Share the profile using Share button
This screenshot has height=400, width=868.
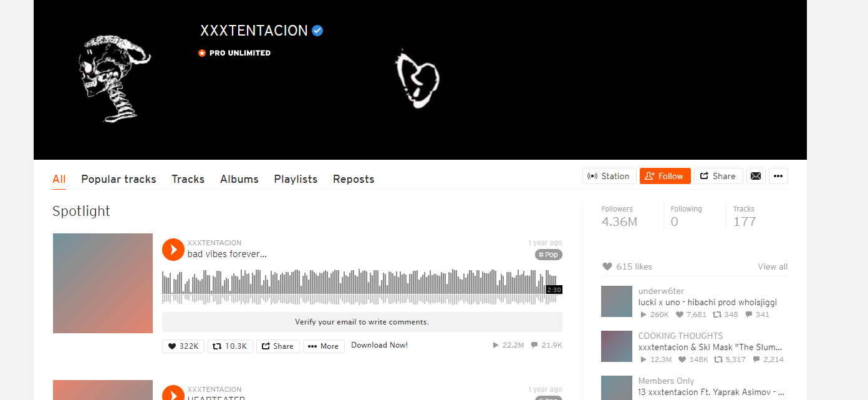(x=718, y=176)
